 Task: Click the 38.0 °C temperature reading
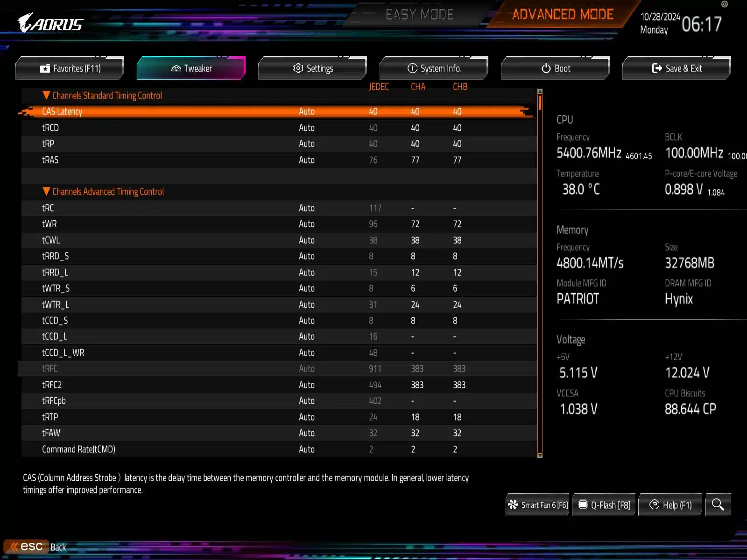[581, 189]
